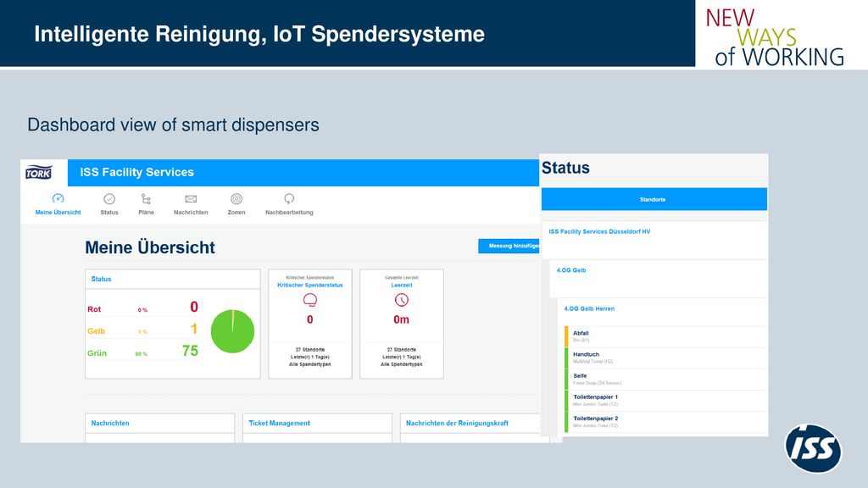Click the Rot status count 0
Image resolution: width=868 pixels, height=488 pixels.
(x=194, y=307)
